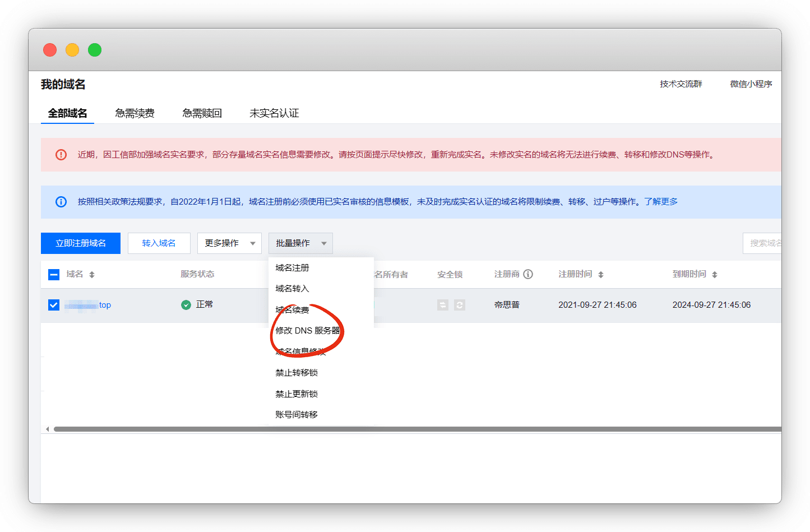Select 修改 DNS 服务器 from menu
Screen dimensions: 810x532
[308, 331]
